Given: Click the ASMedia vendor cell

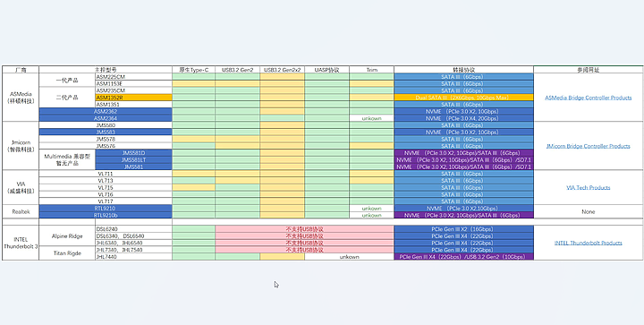Looking at the screenshot, I should tap(21, 98).
